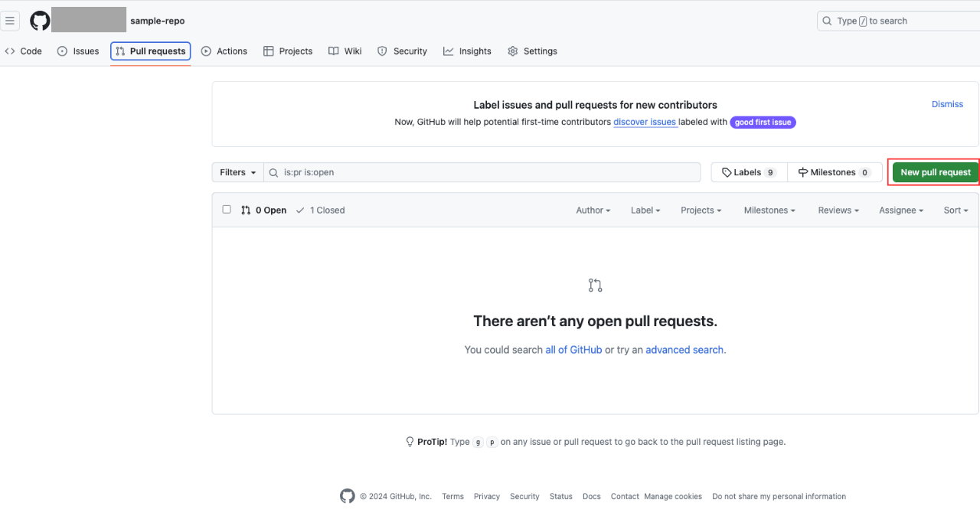
Task: Follow the 'advanced search' link
Action: pos(684,350)
